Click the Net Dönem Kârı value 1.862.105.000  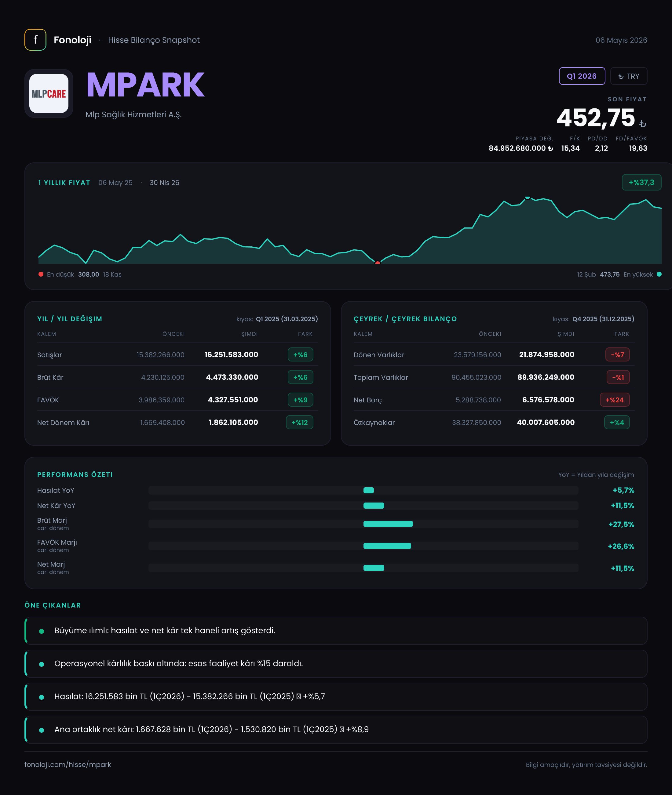(x=233, y=422)
